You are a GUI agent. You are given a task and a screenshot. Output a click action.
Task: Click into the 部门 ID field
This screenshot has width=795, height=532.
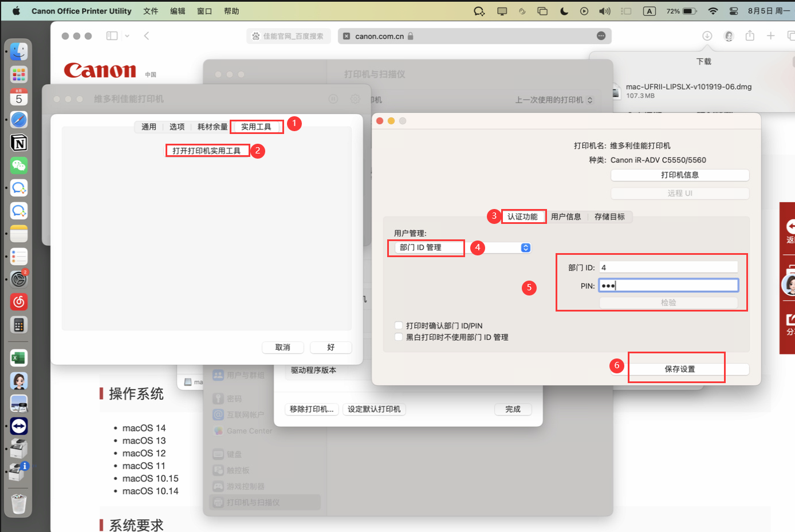point(668,267)
